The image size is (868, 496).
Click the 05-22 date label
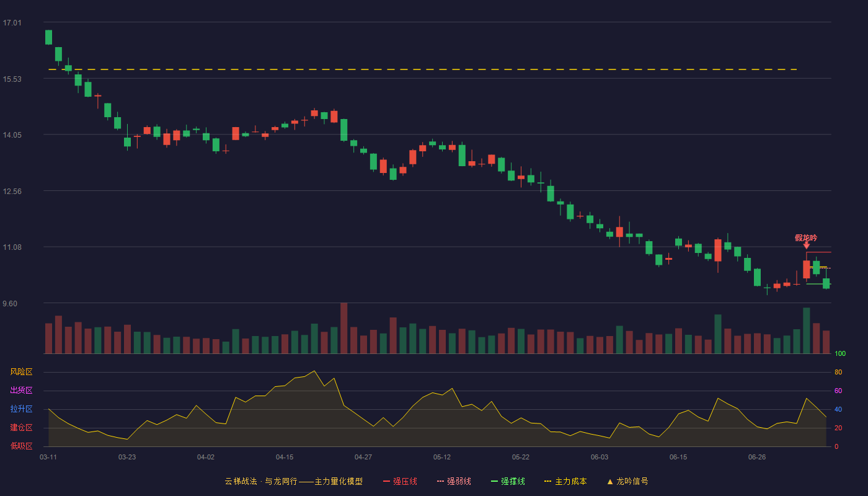tap(521, 457)
